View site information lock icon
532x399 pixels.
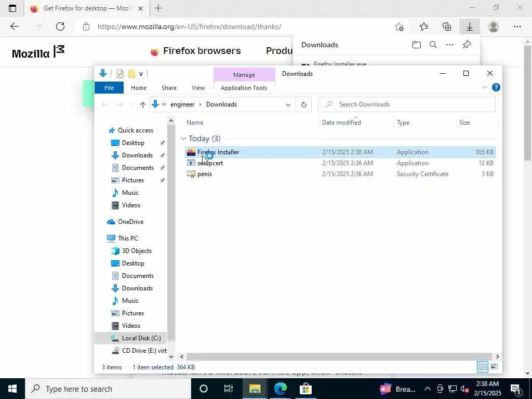(86, 26)
